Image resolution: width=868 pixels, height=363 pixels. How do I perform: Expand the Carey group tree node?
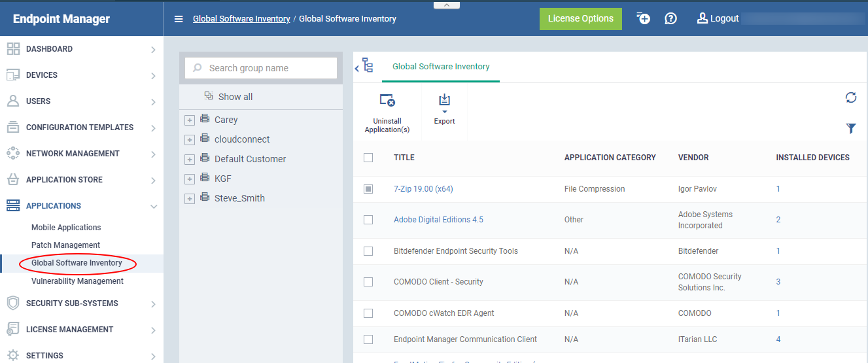point(190,120)
